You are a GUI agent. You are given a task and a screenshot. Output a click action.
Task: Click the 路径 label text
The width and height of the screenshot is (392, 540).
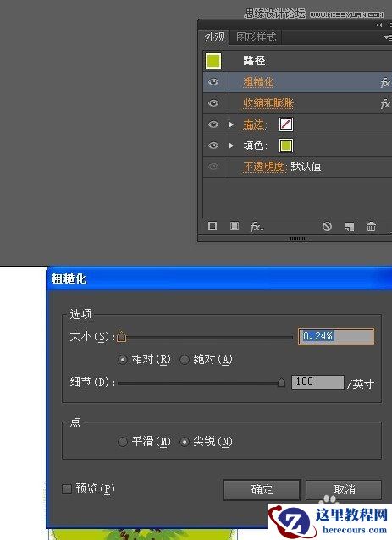(254, 61)
